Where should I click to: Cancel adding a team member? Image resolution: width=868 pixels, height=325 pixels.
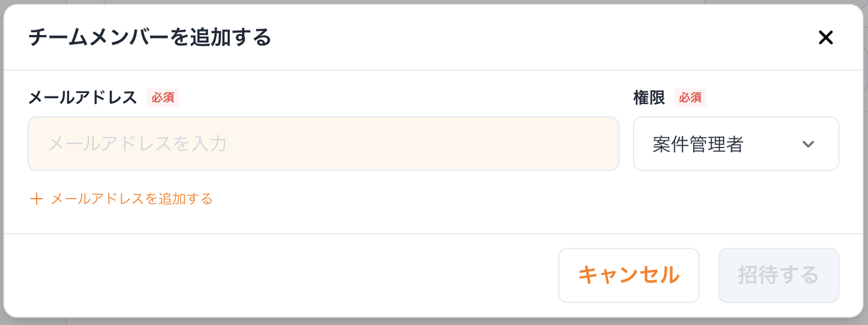pos(628,275)
